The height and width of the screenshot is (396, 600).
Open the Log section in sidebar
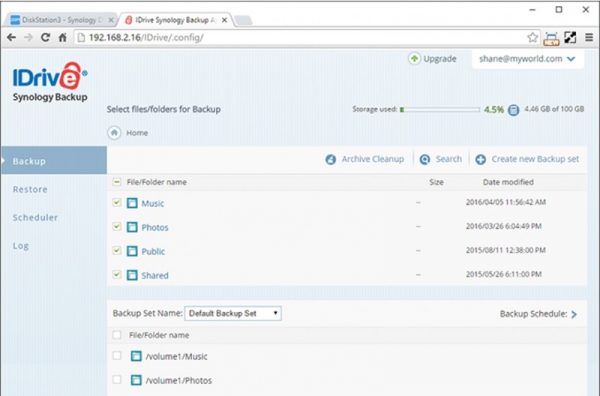point(21,246)
